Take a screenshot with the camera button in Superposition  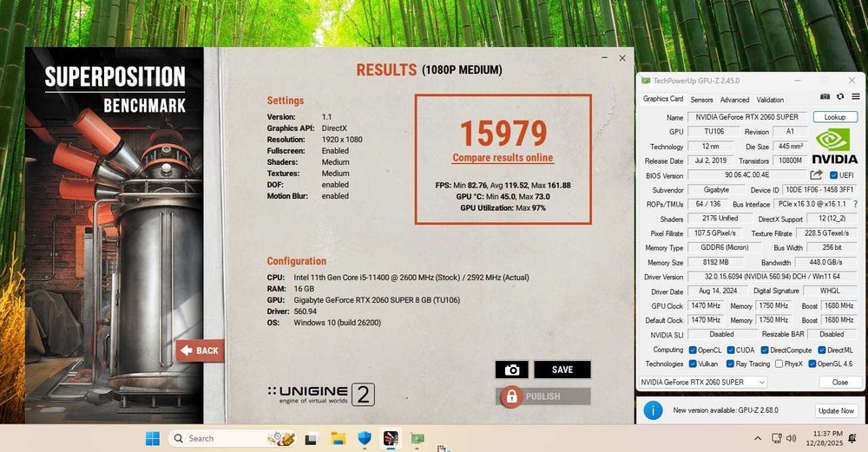pyautogui.click(x=512, y=370)
